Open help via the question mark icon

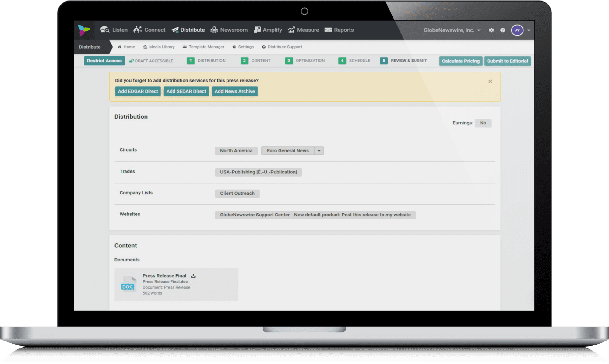coord(502,30)
